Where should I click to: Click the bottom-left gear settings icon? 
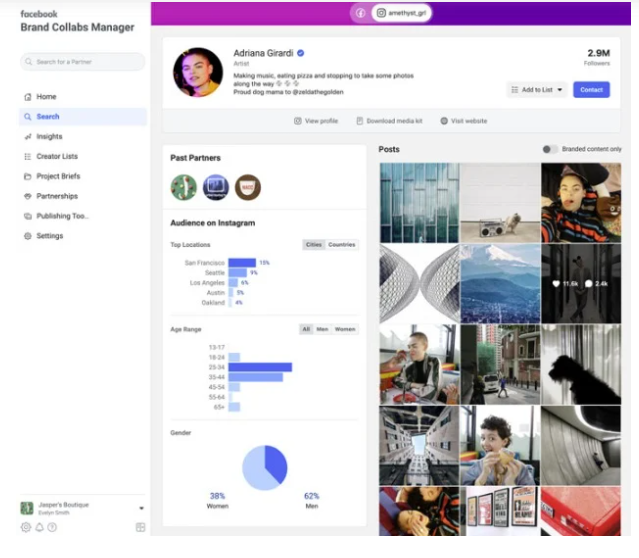(26, 527)
